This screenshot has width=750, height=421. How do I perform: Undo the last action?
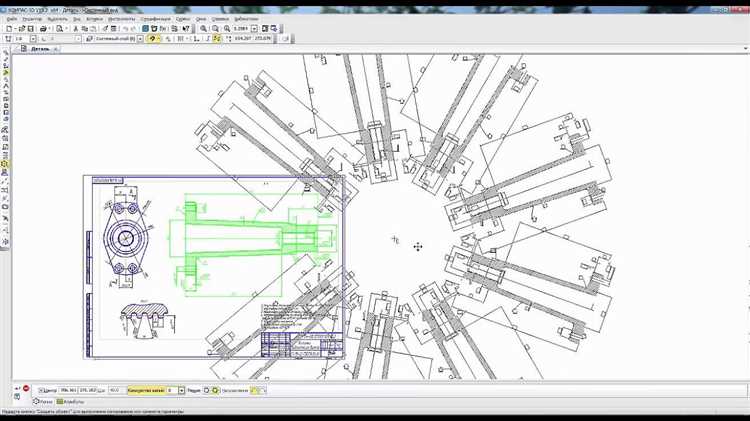[125, 29]
